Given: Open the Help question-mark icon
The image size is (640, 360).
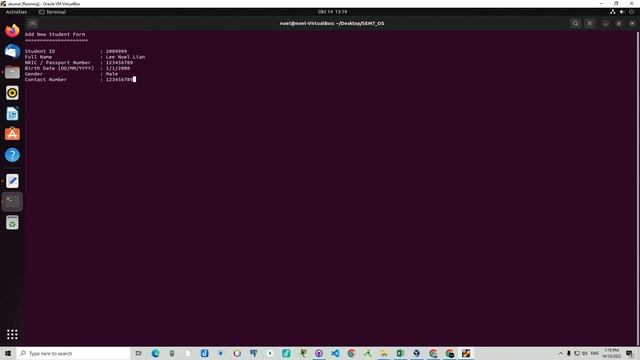Looking at the screenshot, I should pos(12,155).
